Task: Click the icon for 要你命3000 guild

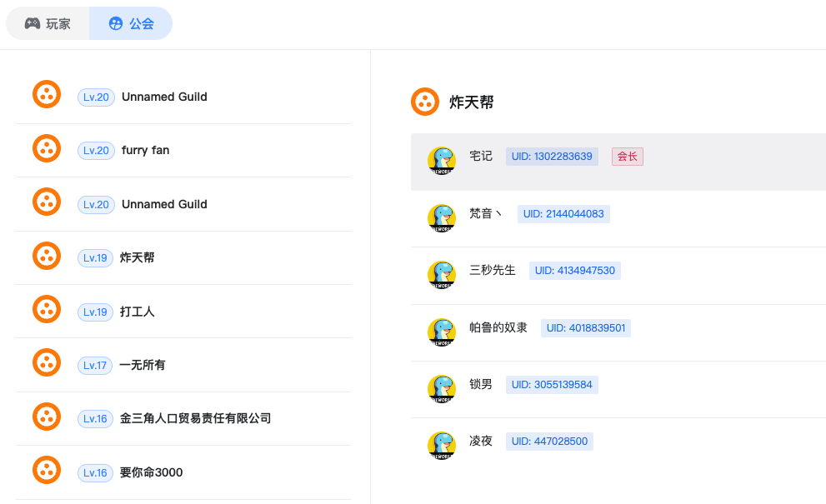Action: click(47, 470)
